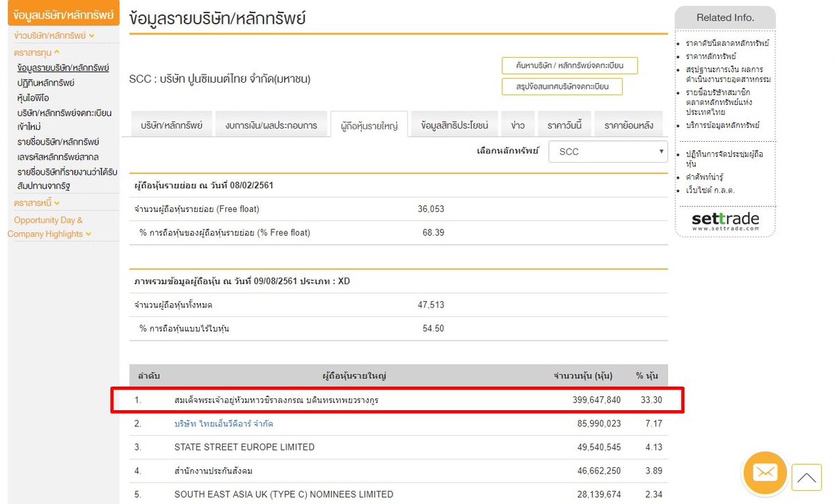Switch to the งบการเงิน/ผลประกอบการ tab

point(271,125)
